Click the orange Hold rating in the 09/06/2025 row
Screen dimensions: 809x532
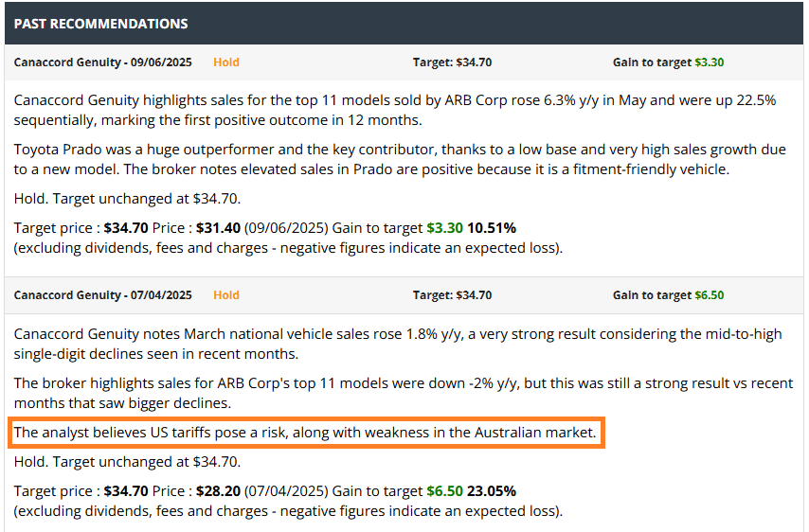[x=226, y=62]
